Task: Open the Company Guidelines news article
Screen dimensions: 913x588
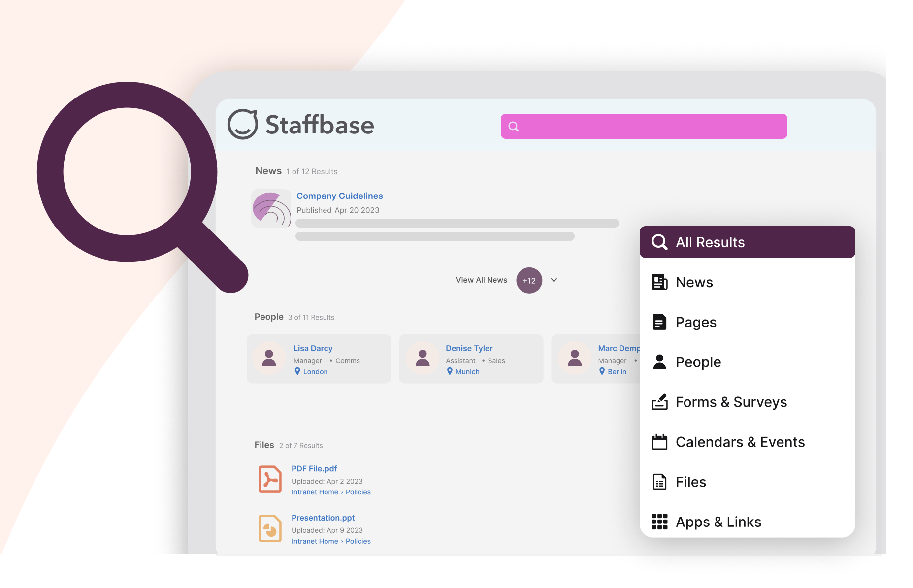Action: pyautogui.click(x=339, y=196)
